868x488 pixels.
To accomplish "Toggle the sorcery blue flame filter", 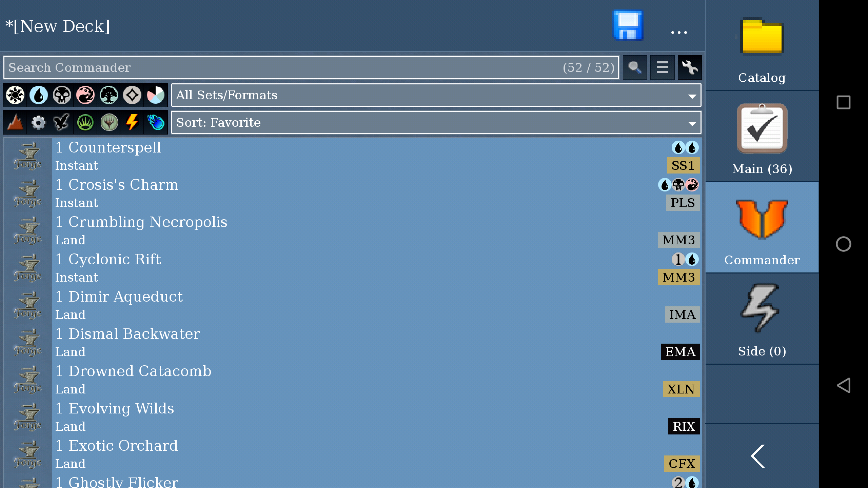I will (156, 122).
